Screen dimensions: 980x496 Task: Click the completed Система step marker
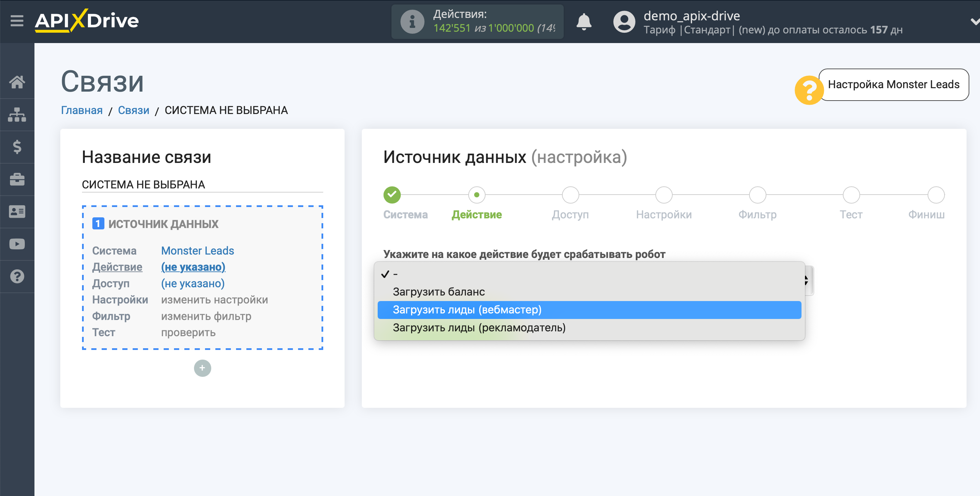(392, 195)
